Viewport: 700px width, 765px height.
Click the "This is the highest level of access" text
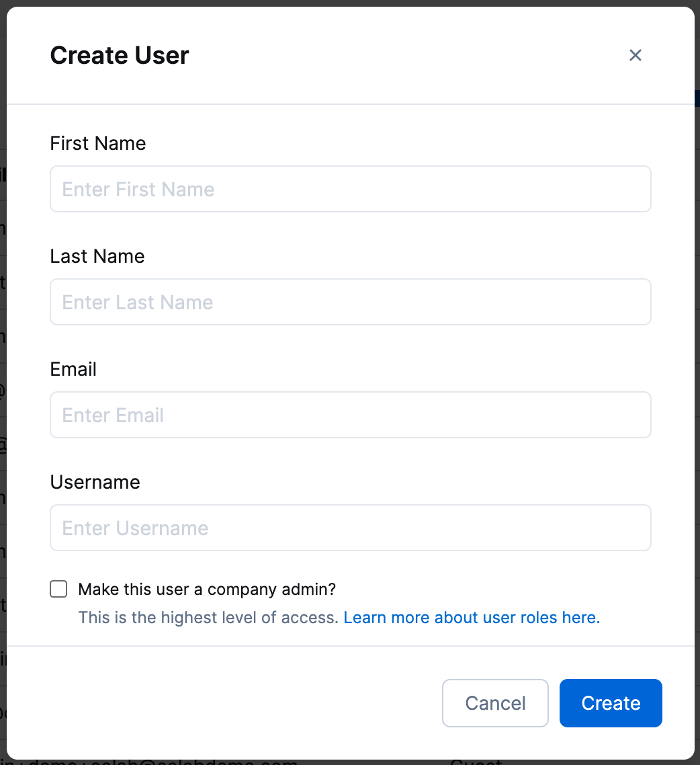[x=208, y=617]
